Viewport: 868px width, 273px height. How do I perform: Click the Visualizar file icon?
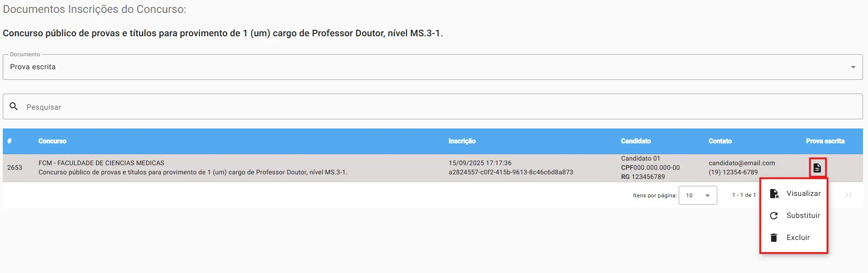tap(774, 194)
